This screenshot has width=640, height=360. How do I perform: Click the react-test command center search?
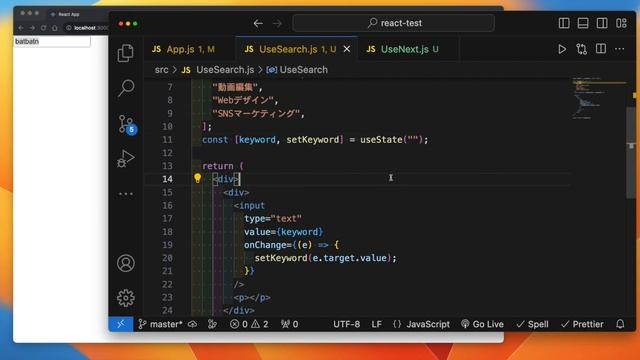(x=393, y=23)
